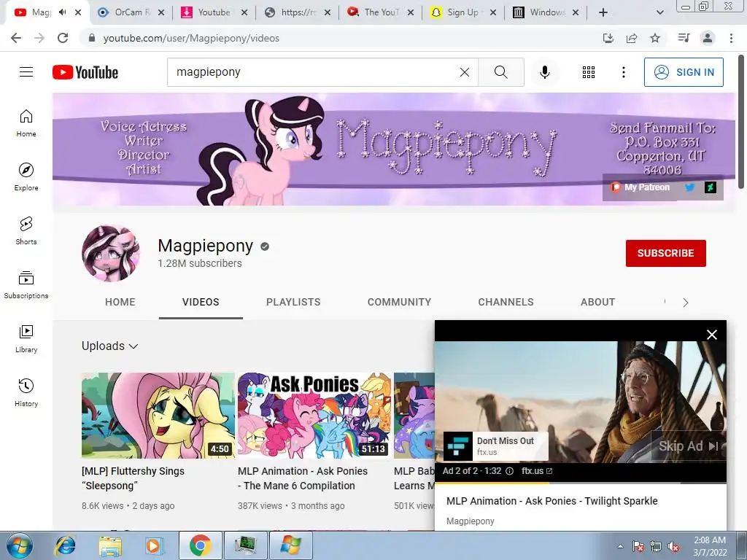Open Windows Media Player from taskbar
747x560 pixels.
155,545
